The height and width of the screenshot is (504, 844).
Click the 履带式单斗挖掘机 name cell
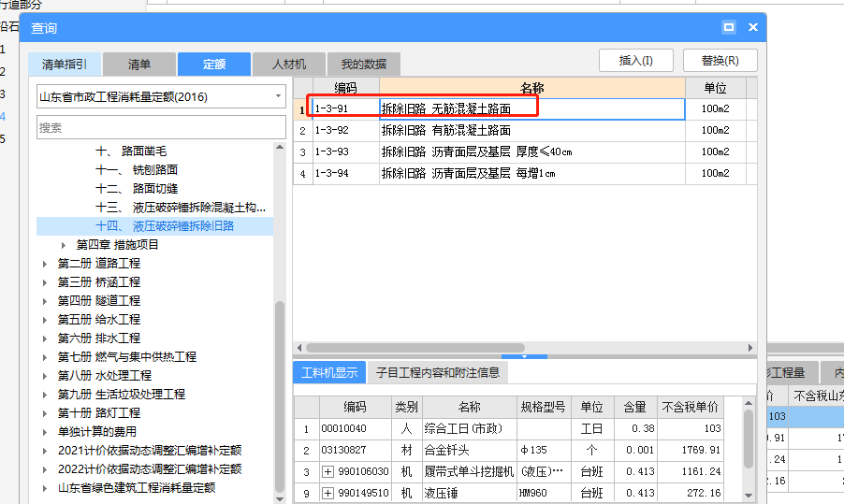click(x=470, y=471)
